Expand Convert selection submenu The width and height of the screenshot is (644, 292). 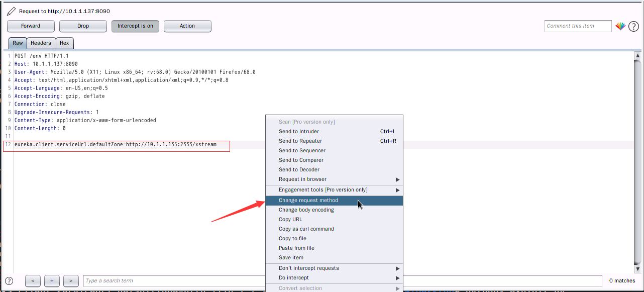[x=334, y=288]
